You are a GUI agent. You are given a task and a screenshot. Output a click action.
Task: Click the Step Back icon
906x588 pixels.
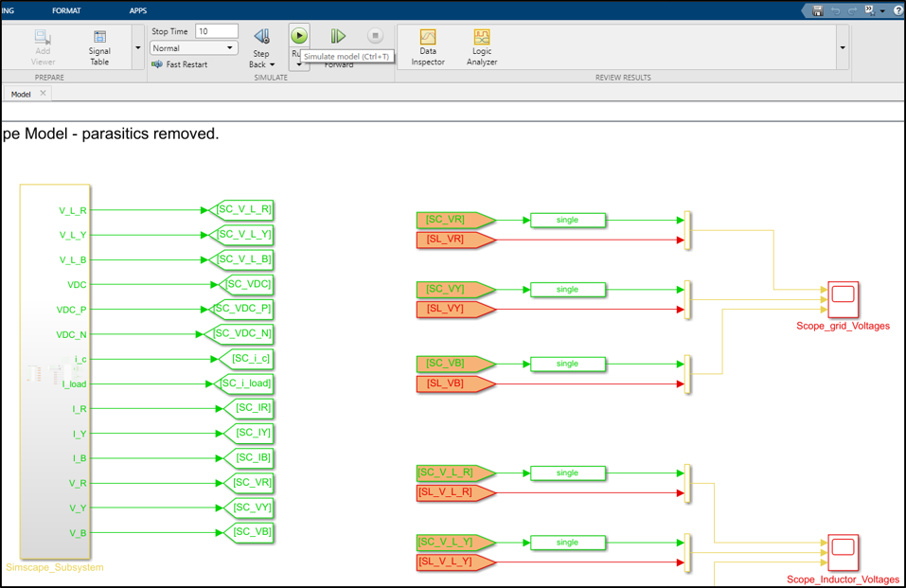click(x=261, y=36)
